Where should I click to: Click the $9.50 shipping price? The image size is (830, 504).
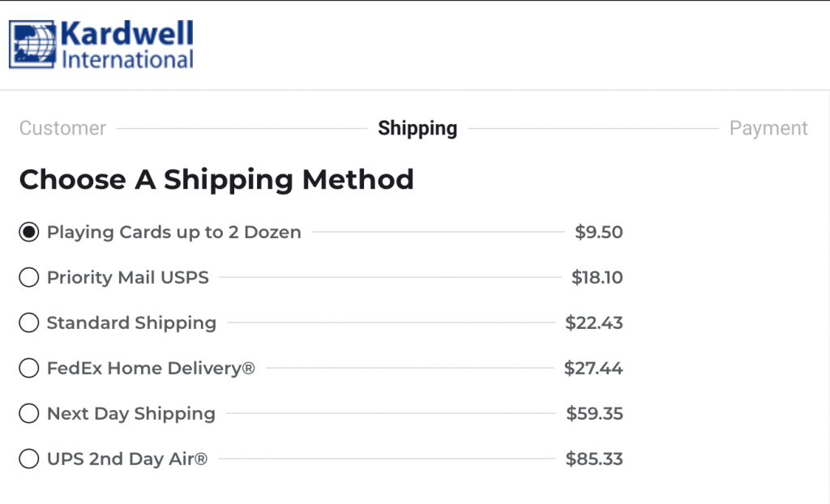click(599, 232)
